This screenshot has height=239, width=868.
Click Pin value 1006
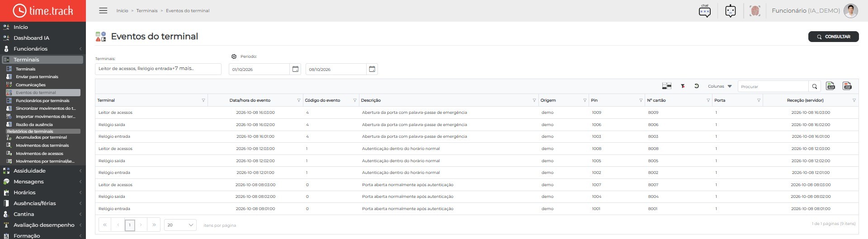(596, 125)
